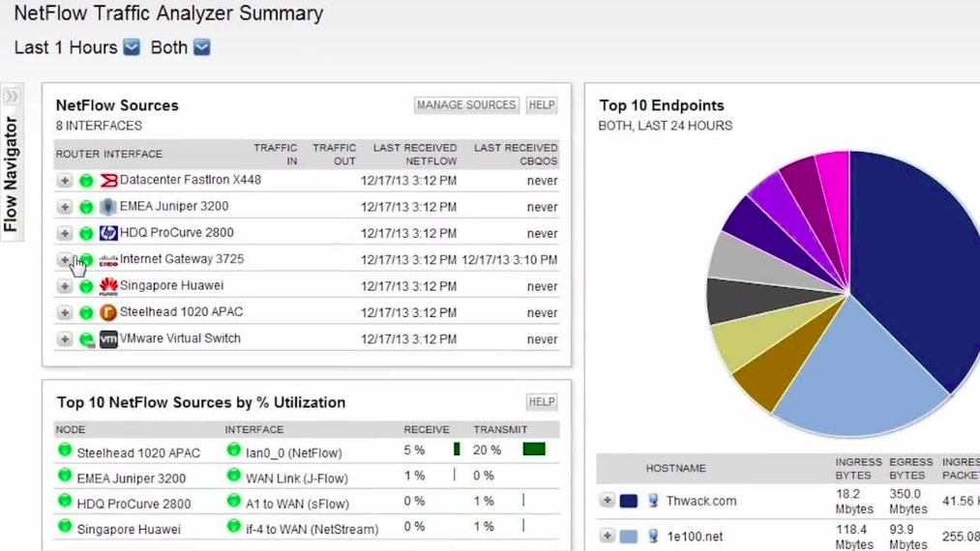Viewport: 980px width, 551px height.
Task: Expand the Datacenter FastIron X448 row
Action: [65, 181]
